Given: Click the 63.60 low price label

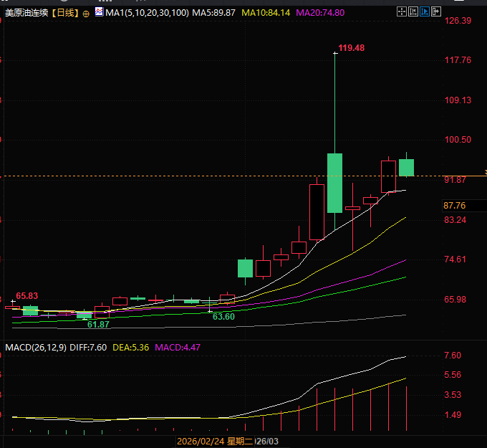Looking at the screenshot, I should point(223,317).
